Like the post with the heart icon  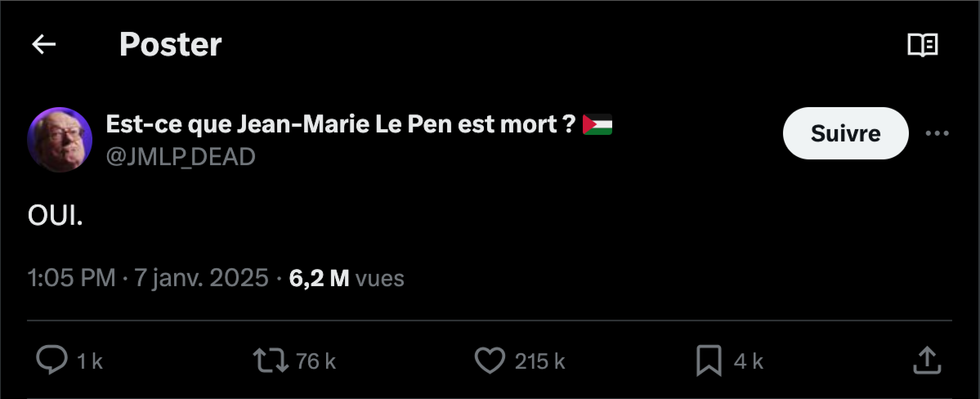[x=490, y=360]
